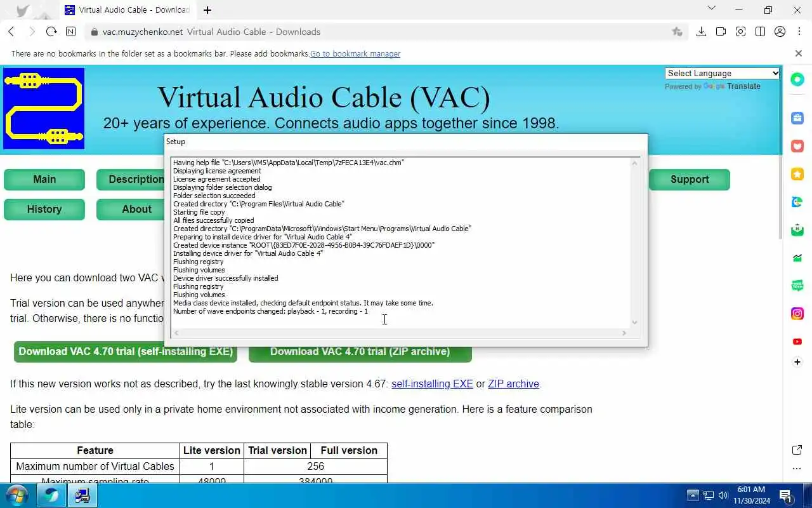
Task: Click the Setup log up scroll arrow
Action: pos(634,163)
